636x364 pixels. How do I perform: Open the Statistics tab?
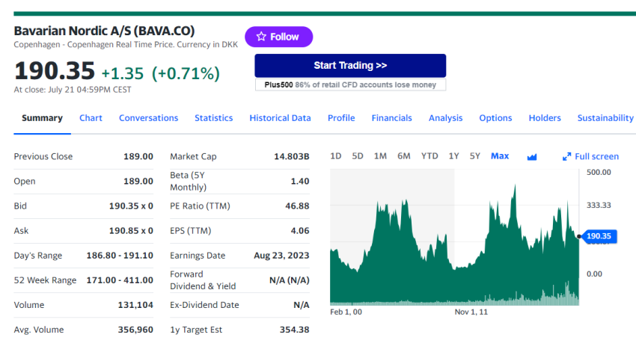(214, 118)
